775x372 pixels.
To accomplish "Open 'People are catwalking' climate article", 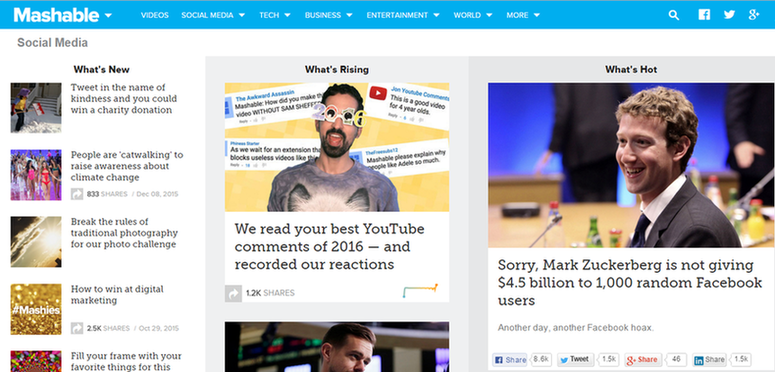I will (x=127, y=166).
